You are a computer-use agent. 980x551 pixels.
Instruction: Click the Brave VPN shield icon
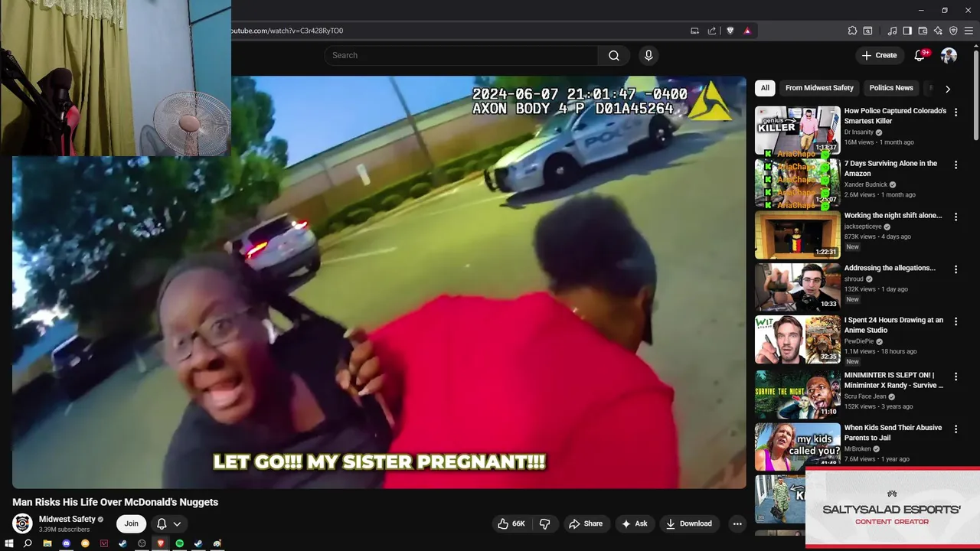[953, 31]
